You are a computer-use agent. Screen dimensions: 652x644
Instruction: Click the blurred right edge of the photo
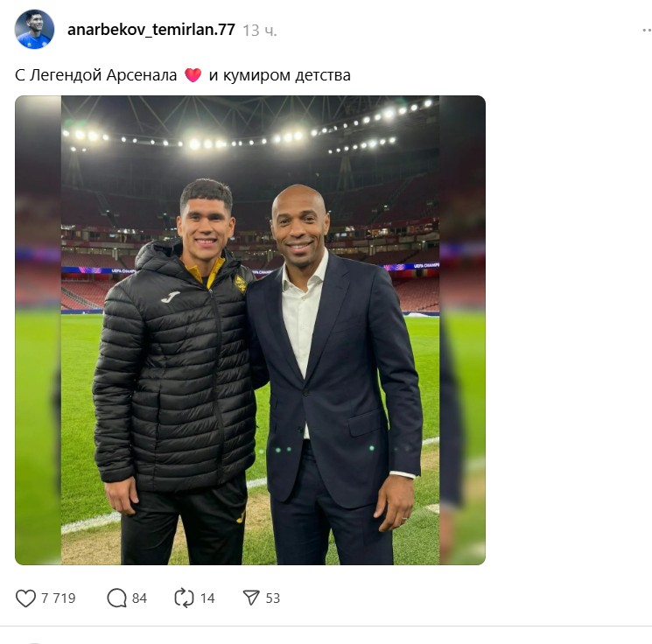[x=463, y=332]
